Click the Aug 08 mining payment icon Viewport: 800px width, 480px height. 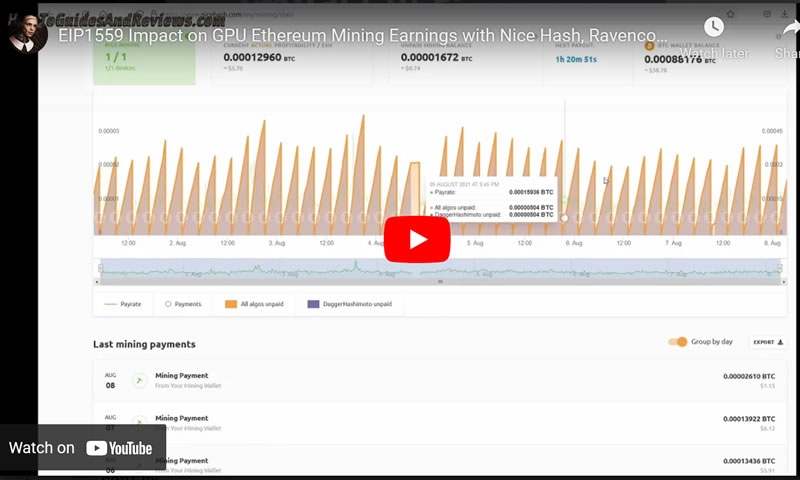click(140, 380)
